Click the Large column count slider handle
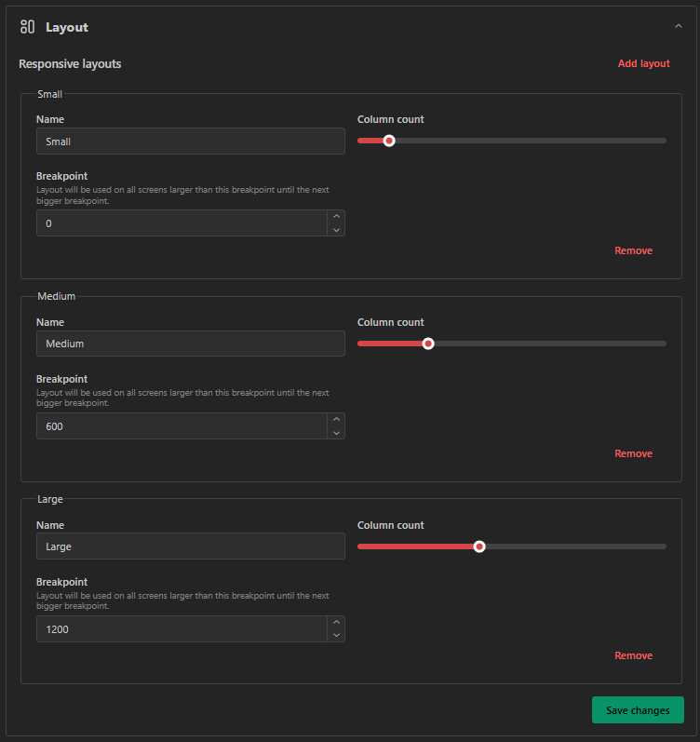The width and height of the screenshot is (700, 742). pyautogui.click(x=479, y=546)
